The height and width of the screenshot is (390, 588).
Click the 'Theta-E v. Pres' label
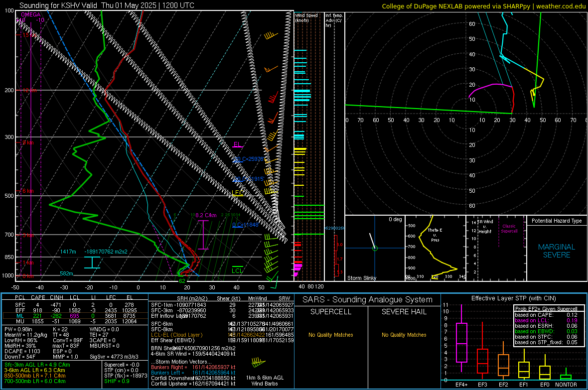[x=435, y=235]
